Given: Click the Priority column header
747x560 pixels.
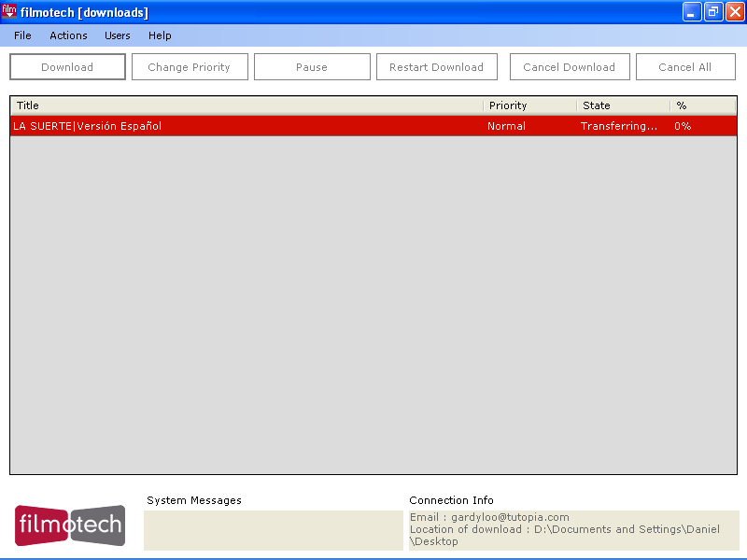Looking at the screenshot, I should click(x=529, y=105).
